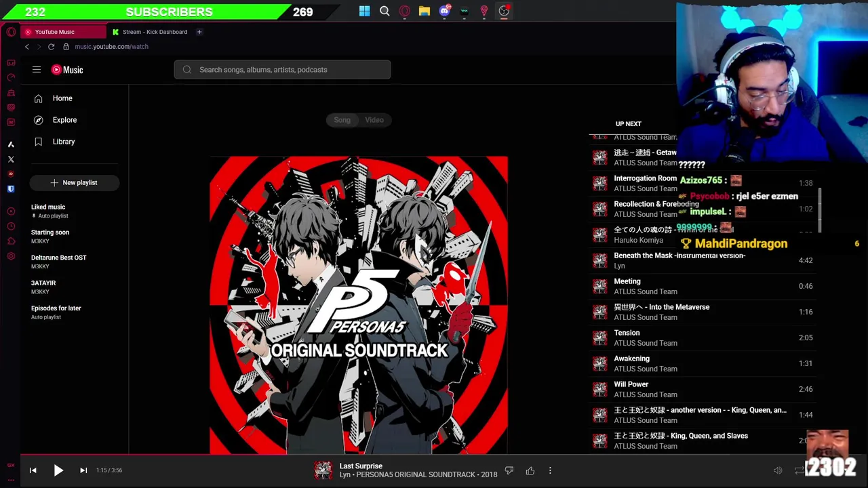Open Bitwarden shield icon in Opera sidebar
This screenshot has height=488, width=868.
pyautogui.click(x=11, y=189)
